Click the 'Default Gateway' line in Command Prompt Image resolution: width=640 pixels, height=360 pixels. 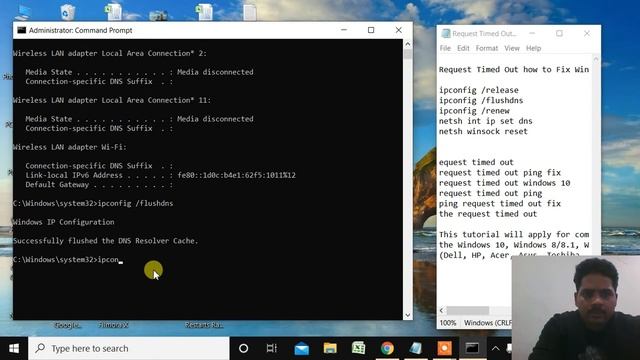[99, 184]
